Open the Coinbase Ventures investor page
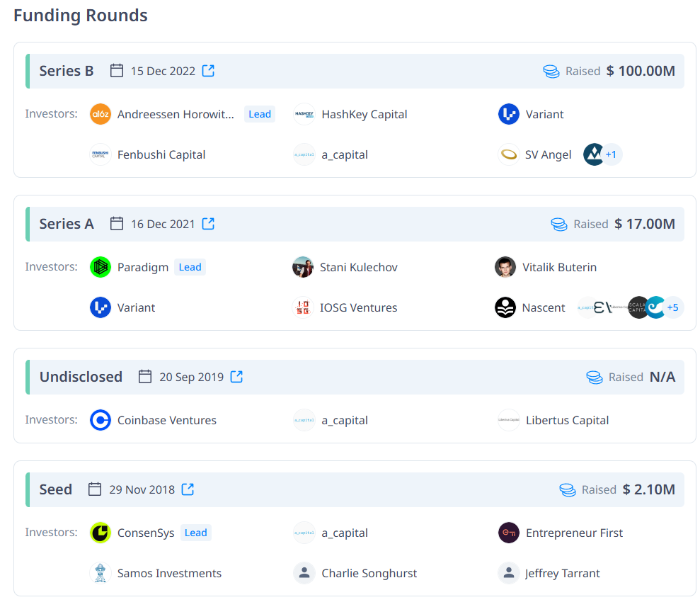The width and height of the screenshot is (700, 607). (166, 420)
